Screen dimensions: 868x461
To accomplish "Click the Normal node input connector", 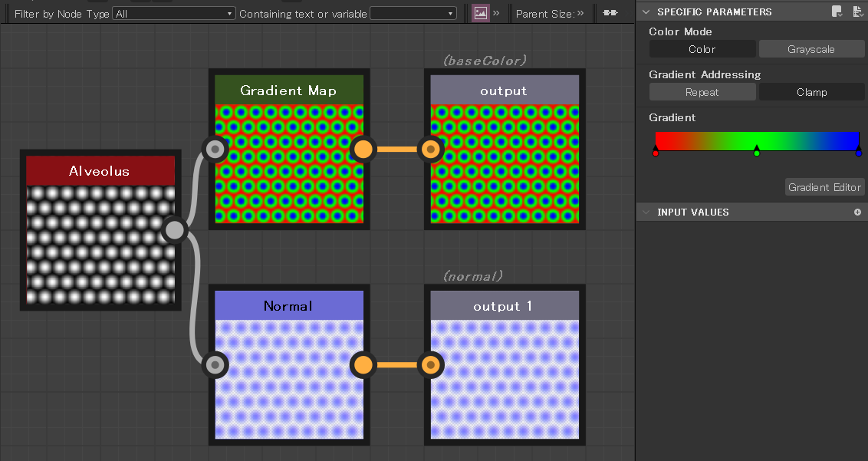I will coord(215,364).
